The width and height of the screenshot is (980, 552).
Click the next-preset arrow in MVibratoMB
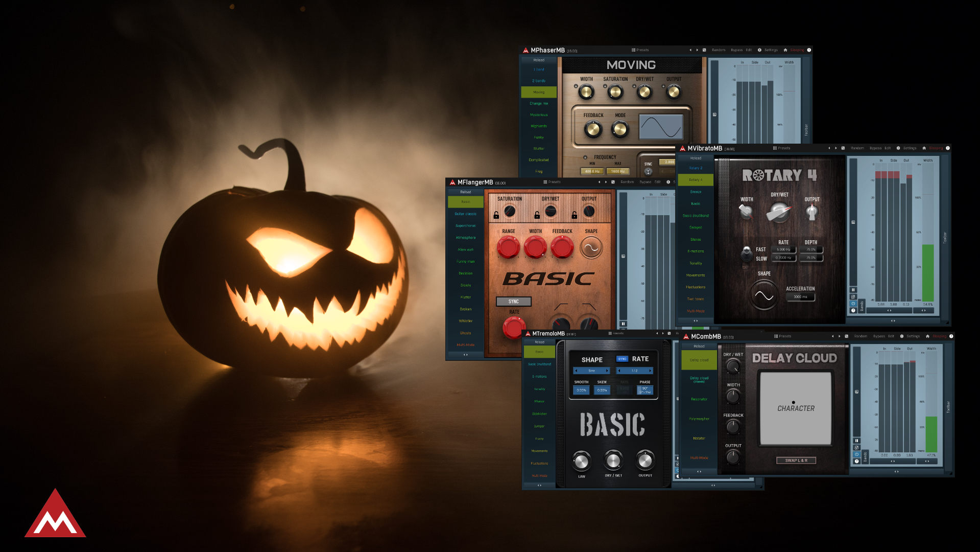(836, 148)
